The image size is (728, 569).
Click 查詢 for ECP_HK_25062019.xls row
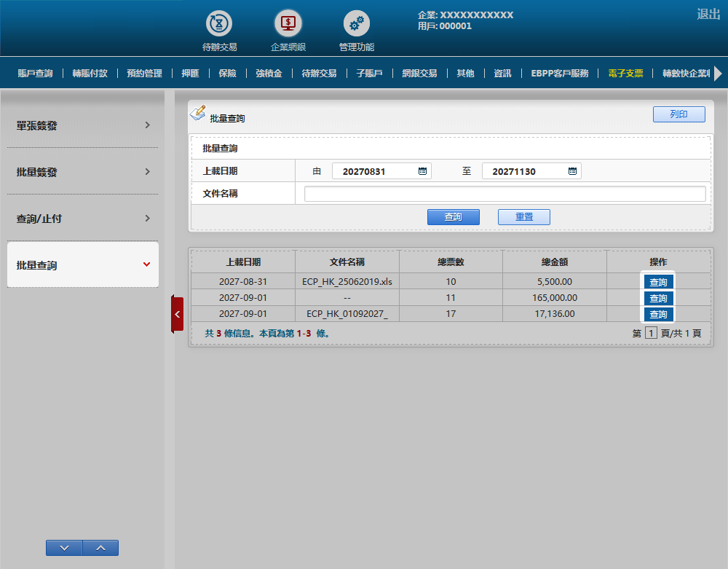657,282
